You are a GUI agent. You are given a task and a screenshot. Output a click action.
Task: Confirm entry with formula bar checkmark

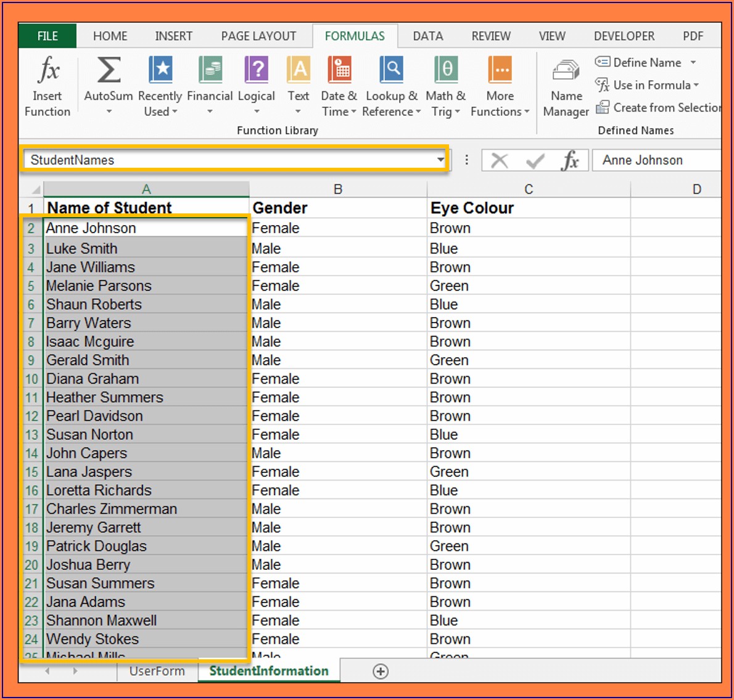pos(535,161)
